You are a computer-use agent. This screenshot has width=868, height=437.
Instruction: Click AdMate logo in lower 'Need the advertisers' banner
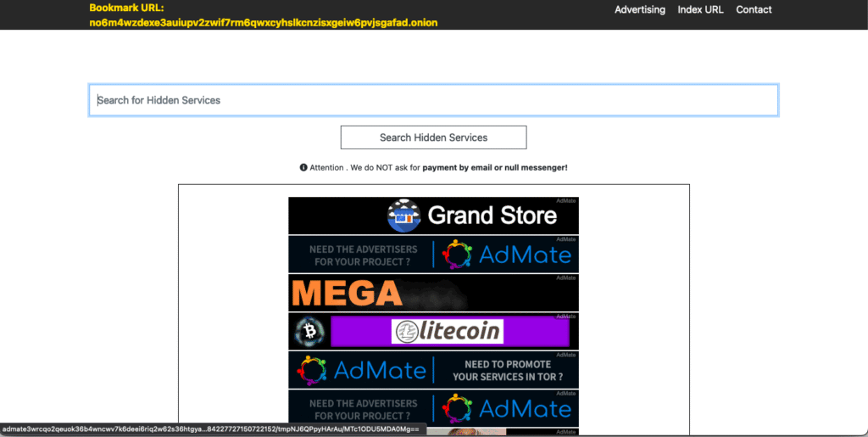coord(509,409)
